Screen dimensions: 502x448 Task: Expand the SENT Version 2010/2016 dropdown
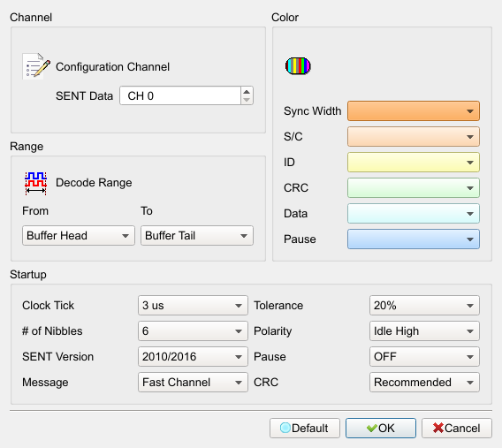tap(193, 356)
